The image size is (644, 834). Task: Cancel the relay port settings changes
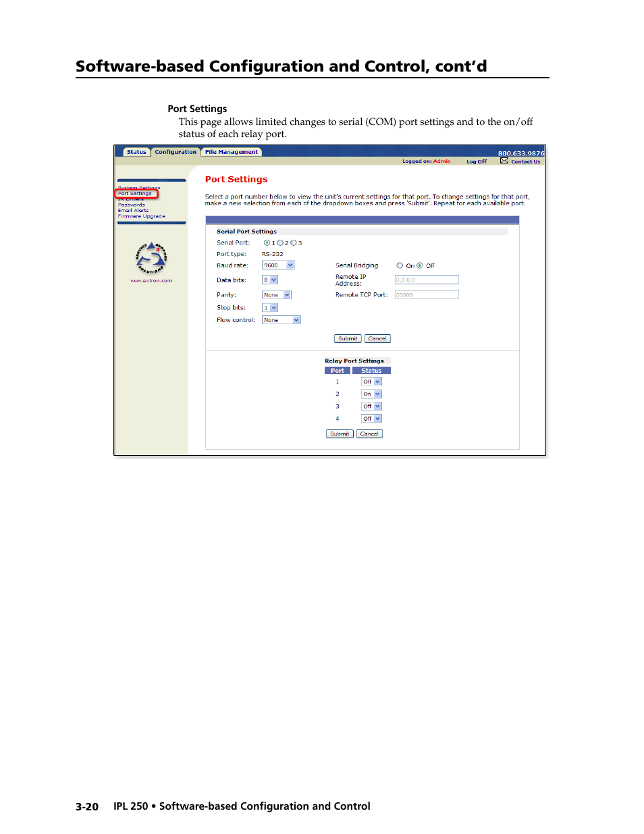pos(369,434)
